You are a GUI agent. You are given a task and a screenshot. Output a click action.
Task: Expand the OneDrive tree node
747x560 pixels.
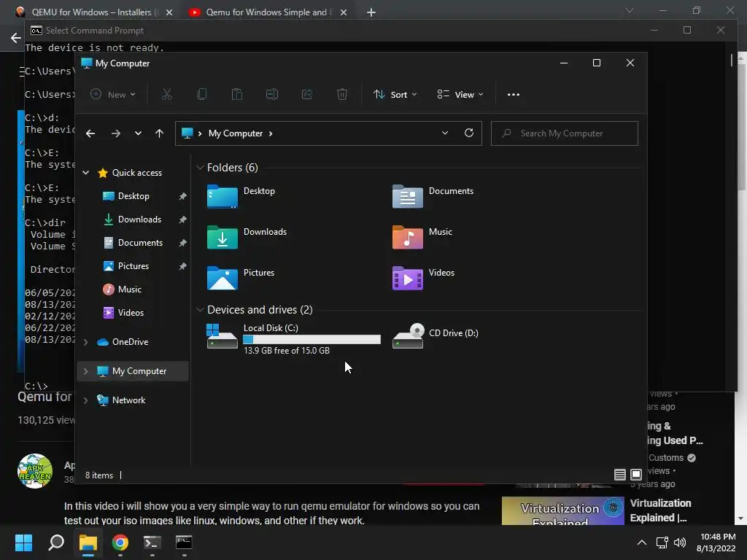point(86,342)
